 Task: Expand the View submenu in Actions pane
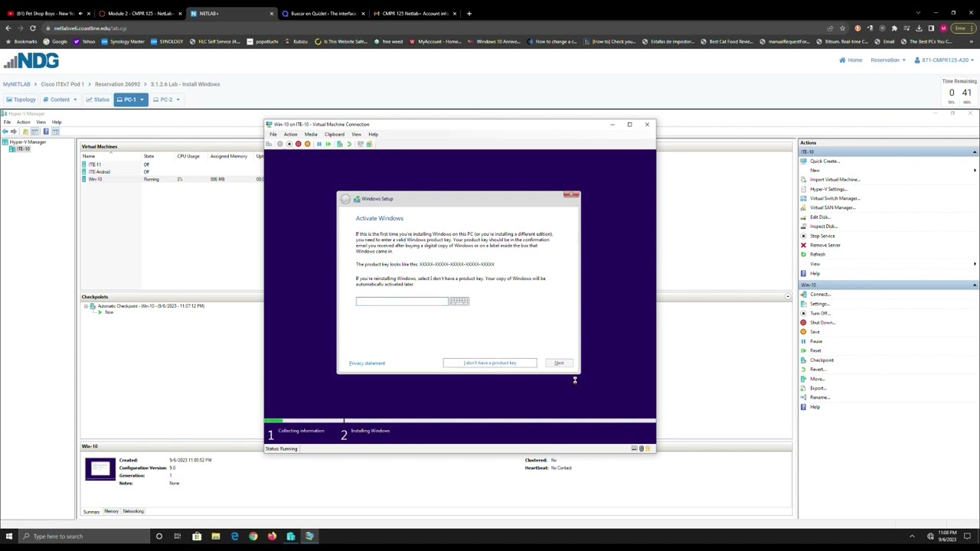pos(975,264)
